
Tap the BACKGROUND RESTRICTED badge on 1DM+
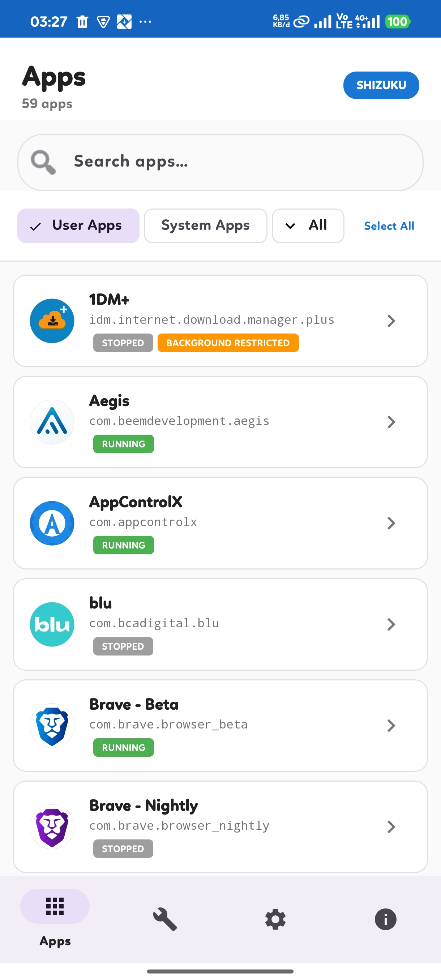coord(228,343)
